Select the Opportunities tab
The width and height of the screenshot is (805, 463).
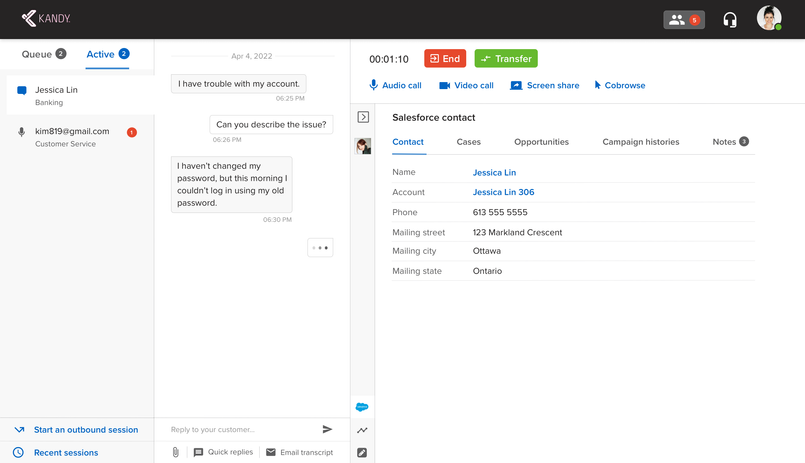pyautogui.click(x=542, y=142)
